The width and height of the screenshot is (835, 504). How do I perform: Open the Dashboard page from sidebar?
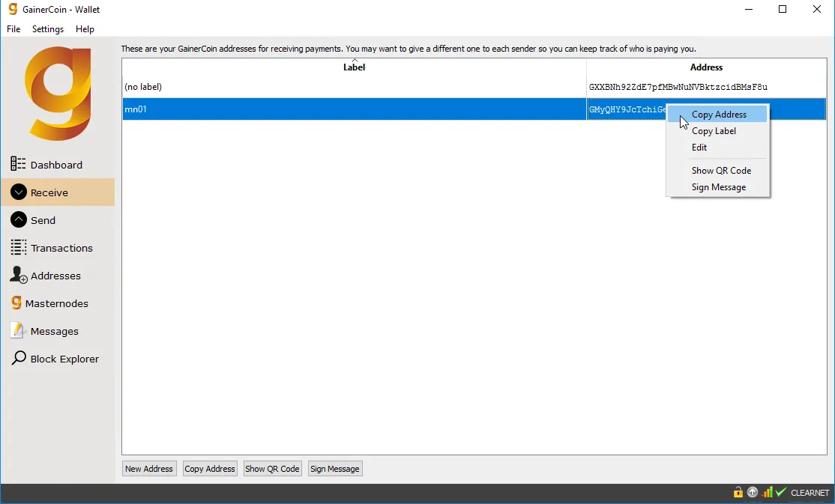57,165
